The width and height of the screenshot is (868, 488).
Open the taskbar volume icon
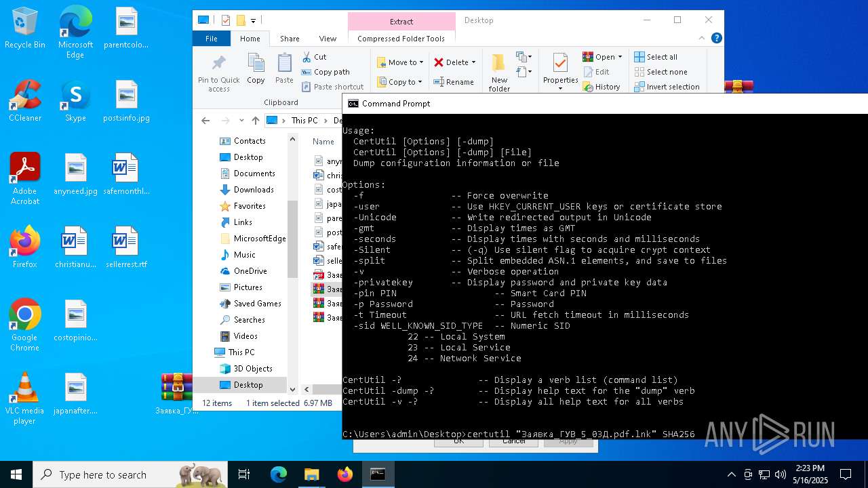(x=781, y=474)
